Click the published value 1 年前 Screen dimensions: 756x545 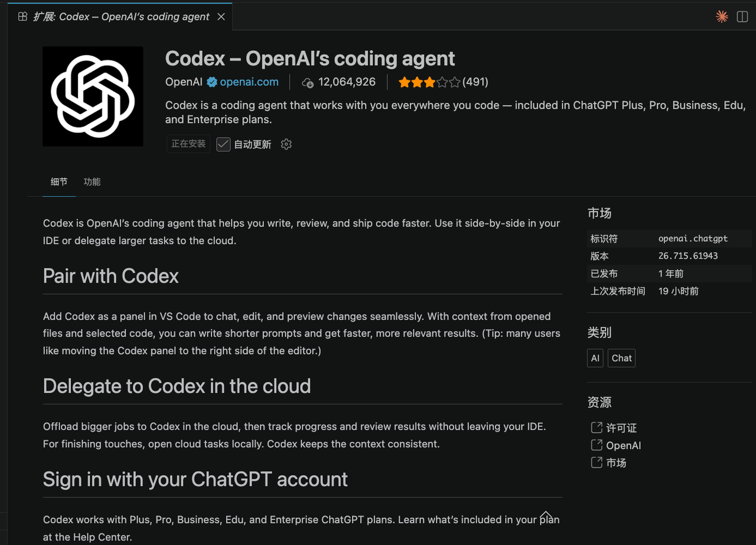pos(671,274)
